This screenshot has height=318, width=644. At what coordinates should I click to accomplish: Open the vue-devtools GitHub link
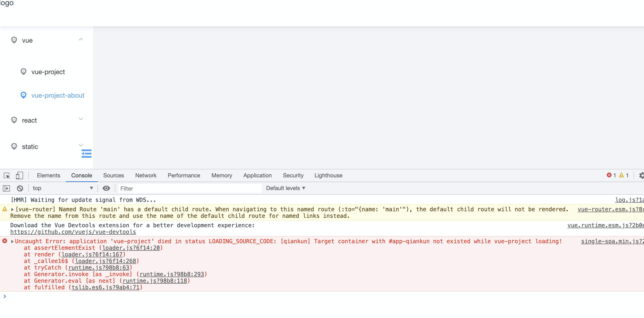click(73, 232)
